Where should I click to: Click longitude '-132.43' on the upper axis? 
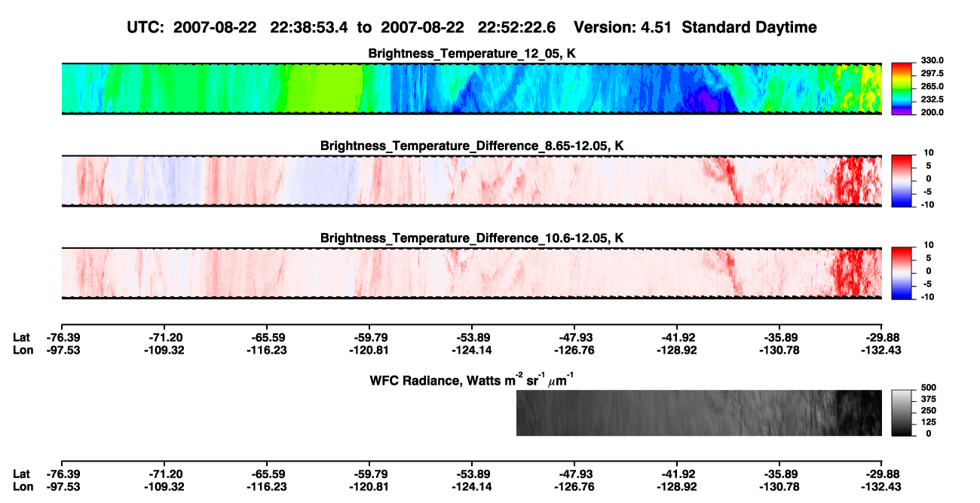coord(882,349)
